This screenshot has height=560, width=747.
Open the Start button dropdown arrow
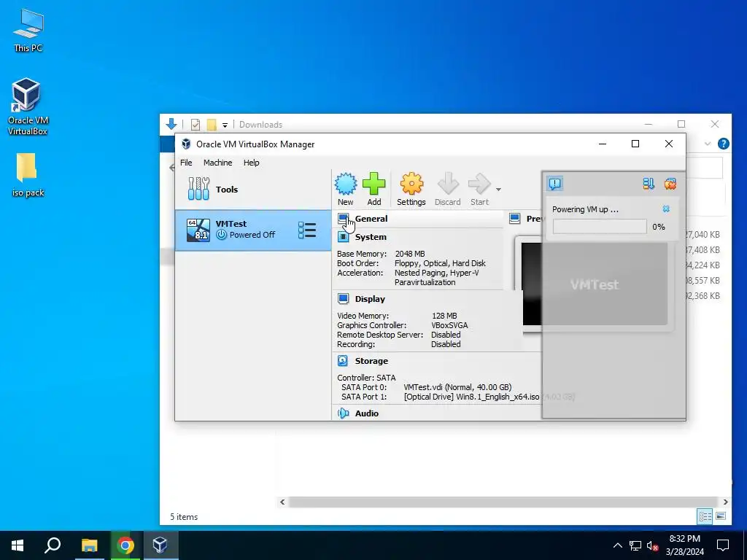[x=498, y=190]
